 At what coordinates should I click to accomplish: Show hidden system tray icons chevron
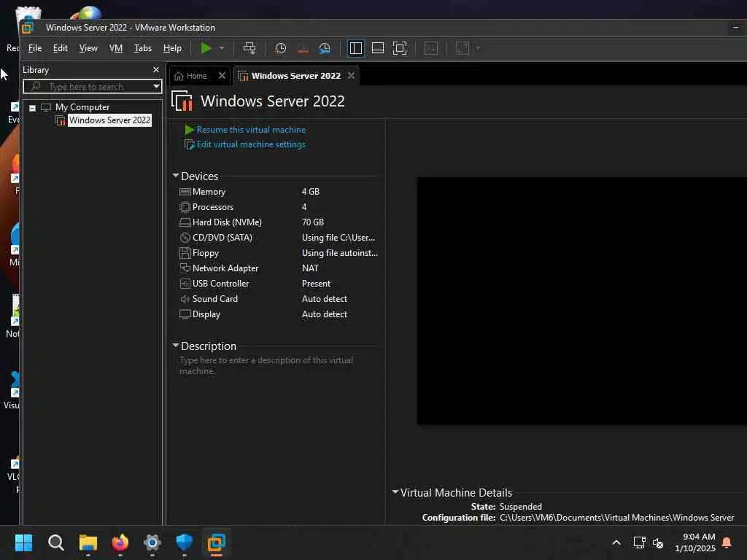(x=616, y=542)
